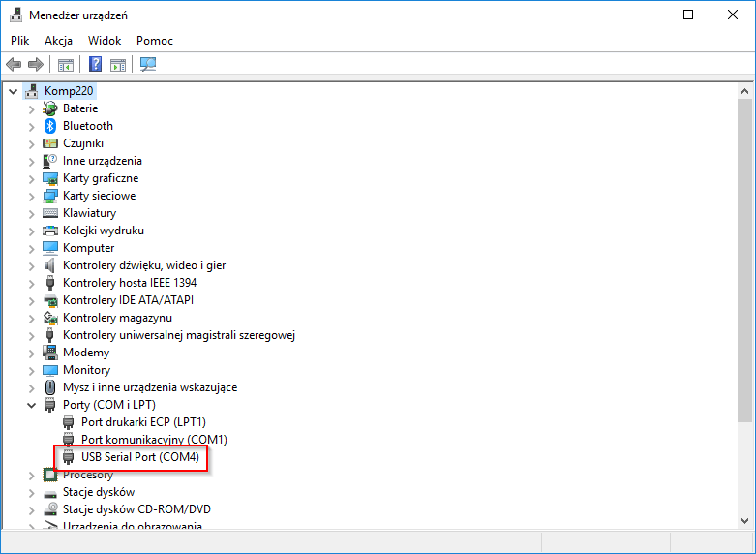Click the Karty graficzne icon
The height and width of the screenshot is (554, 756).
tap(50, 178)
